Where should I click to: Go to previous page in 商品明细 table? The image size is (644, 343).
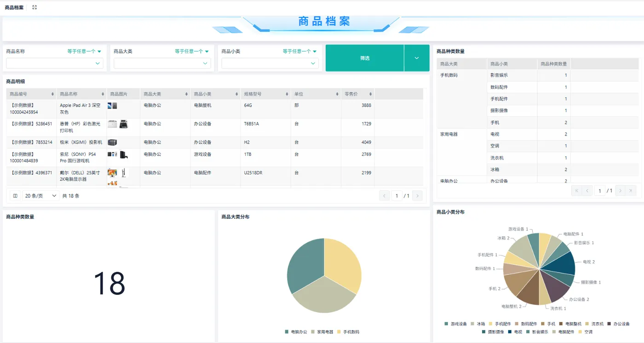click(384, 196)
